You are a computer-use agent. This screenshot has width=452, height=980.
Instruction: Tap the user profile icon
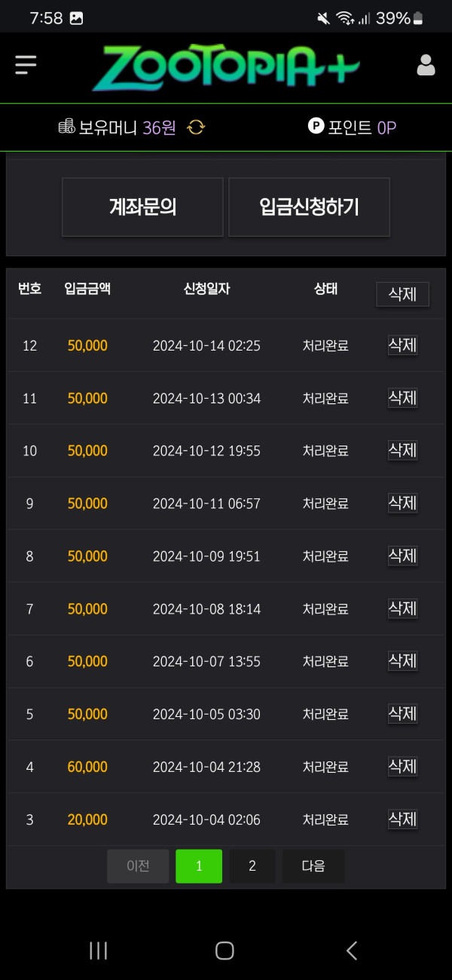[426, 66]
